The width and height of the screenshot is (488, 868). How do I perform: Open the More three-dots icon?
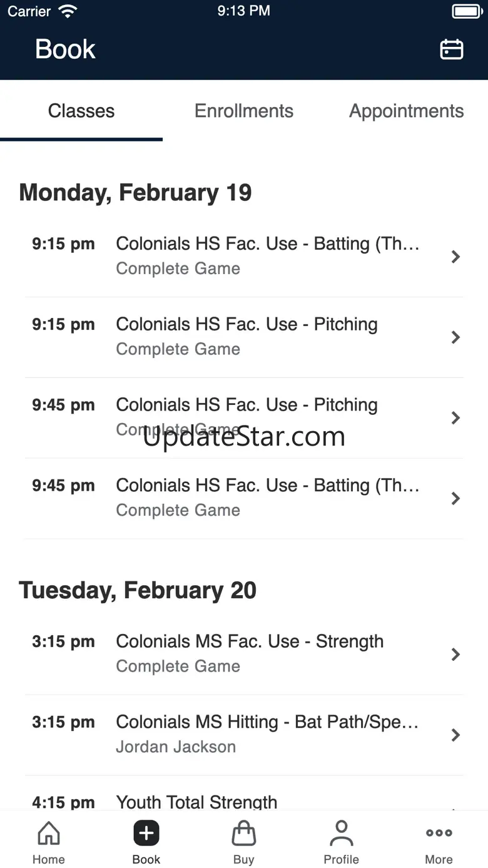[x=439, y=833]
